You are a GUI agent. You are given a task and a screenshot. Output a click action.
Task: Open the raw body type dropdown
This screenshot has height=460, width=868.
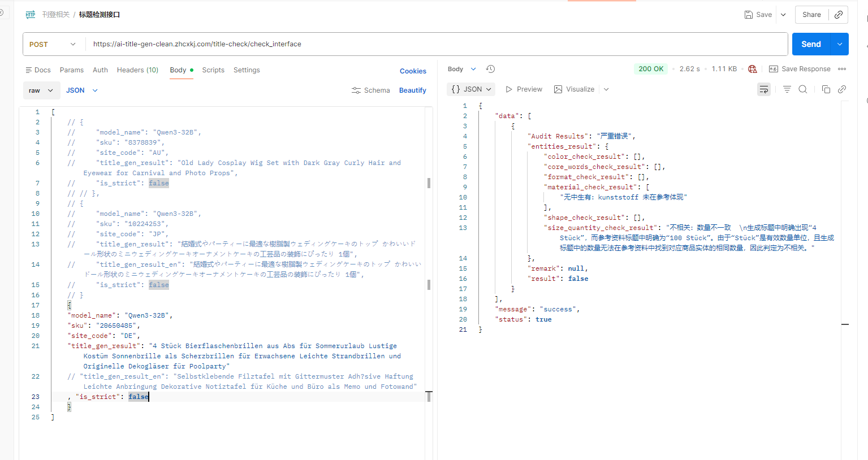(x=41, y=90)
